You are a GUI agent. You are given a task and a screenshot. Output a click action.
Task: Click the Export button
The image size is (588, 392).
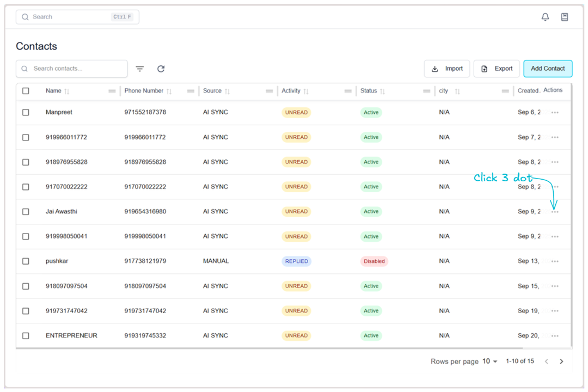click(497, 69)
